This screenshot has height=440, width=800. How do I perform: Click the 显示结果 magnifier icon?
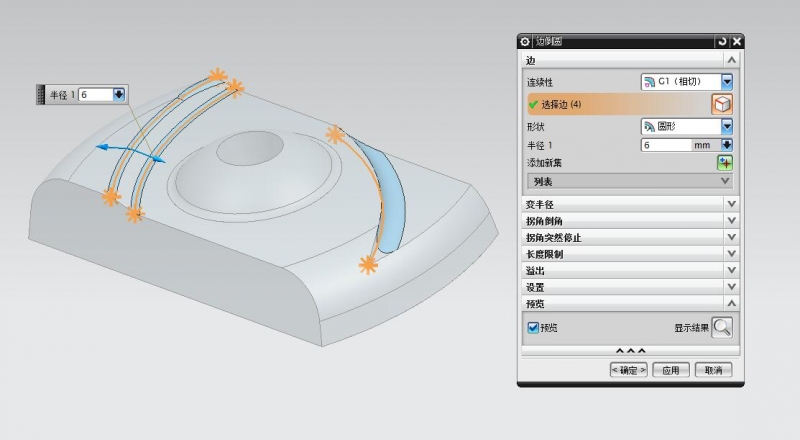point(722,327)
